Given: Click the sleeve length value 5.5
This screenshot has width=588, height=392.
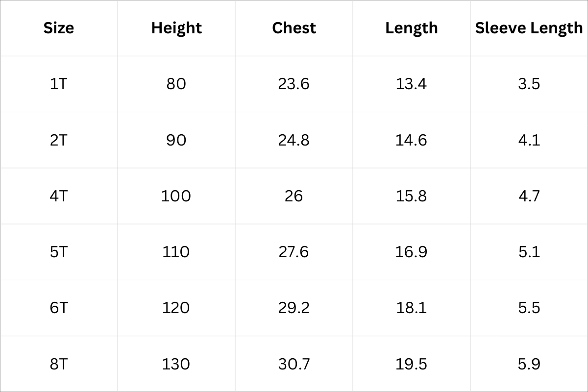Looking at the screenshot, I should tap(529, 308).
